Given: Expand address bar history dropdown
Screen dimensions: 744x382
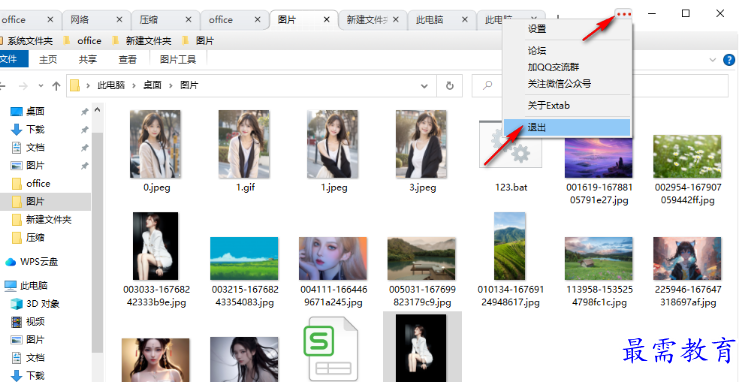Looking at the screenshot, I should 425,86.
